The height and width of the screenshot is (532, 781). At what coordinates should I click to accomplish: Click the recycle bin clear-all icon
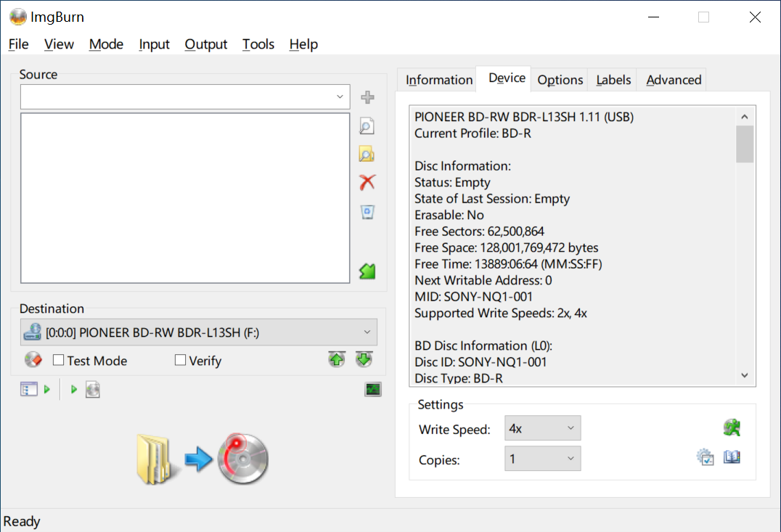367,212
